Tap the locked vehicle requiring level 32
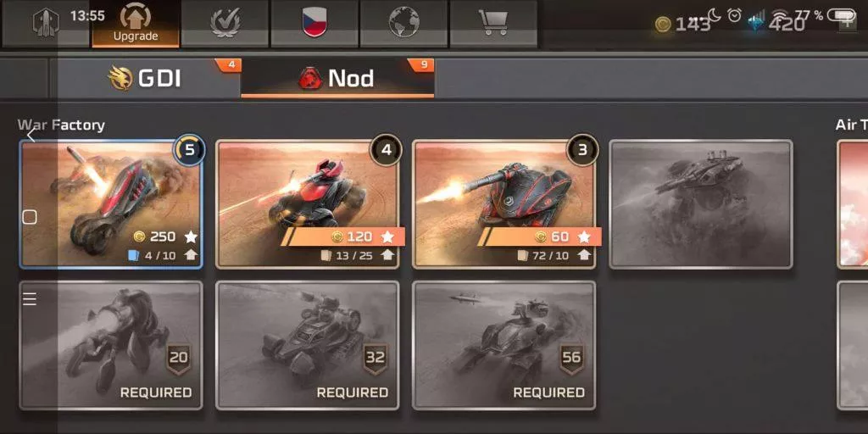 (x=307, y=346)
